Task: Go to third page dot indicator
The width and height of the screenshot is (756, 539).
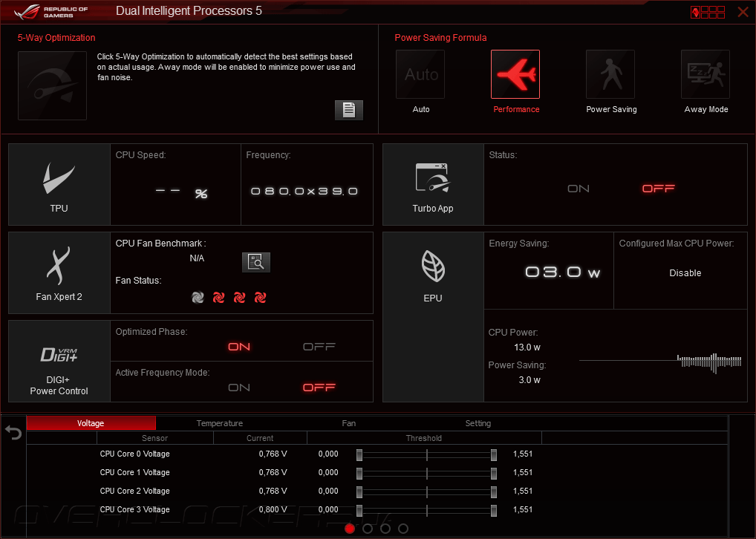Action: 385,529
